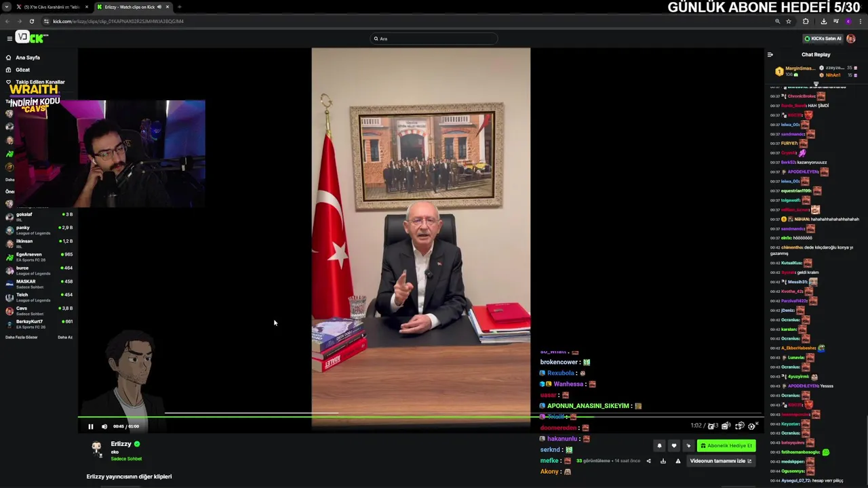Open browser downloads

823,21
